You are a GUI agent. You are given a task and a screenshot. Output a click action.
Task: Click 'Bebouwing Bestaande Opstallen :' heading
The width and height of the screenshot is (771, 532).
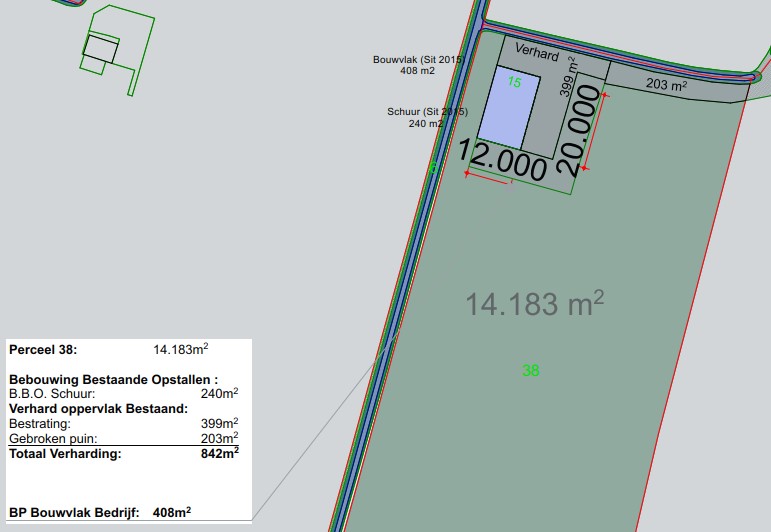[114, 380]
